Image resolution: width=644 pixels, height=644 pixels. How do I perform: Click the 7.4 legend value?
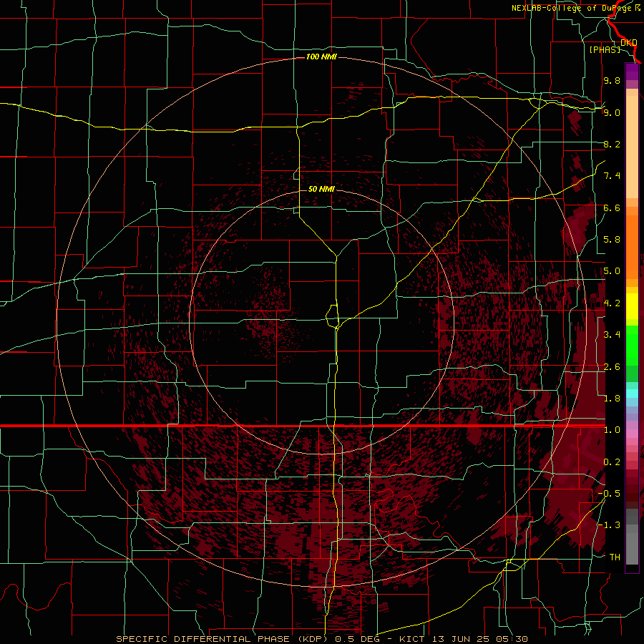pyautogui.click(x=612, y=176)
